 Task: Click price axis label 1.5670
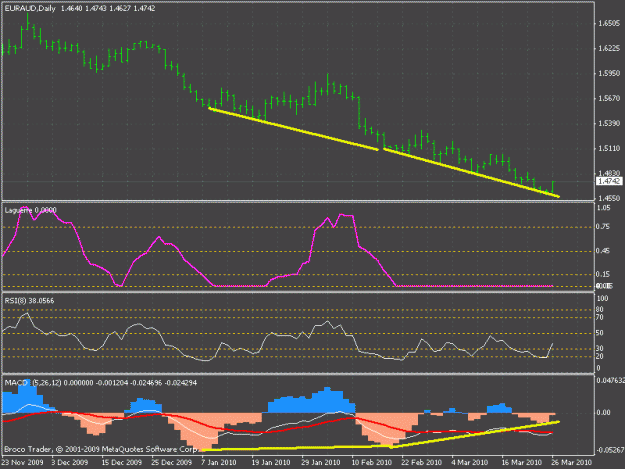point(609,98)
